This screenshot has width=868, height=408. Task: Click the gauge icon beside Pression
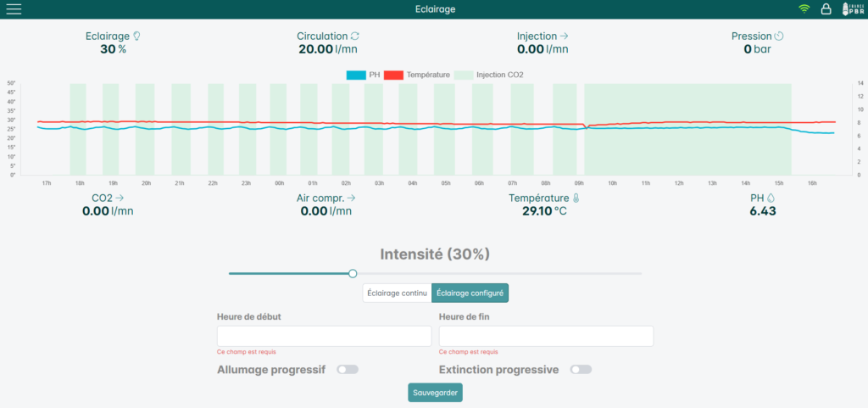(779, 36)
